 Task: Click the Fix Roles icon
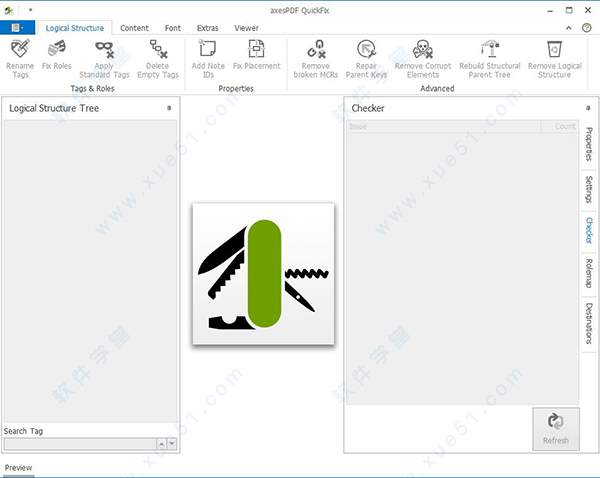57,48
